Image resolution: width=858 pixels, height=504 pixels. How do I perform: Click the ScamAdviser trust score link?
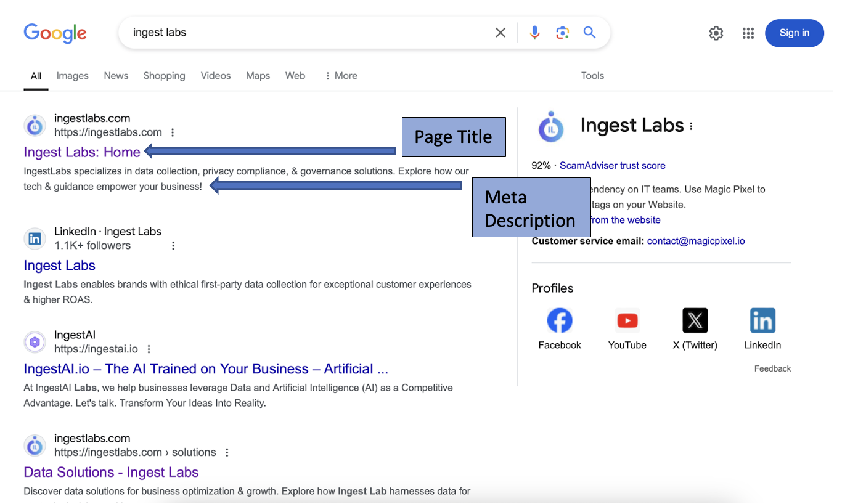tap(612, 166)
